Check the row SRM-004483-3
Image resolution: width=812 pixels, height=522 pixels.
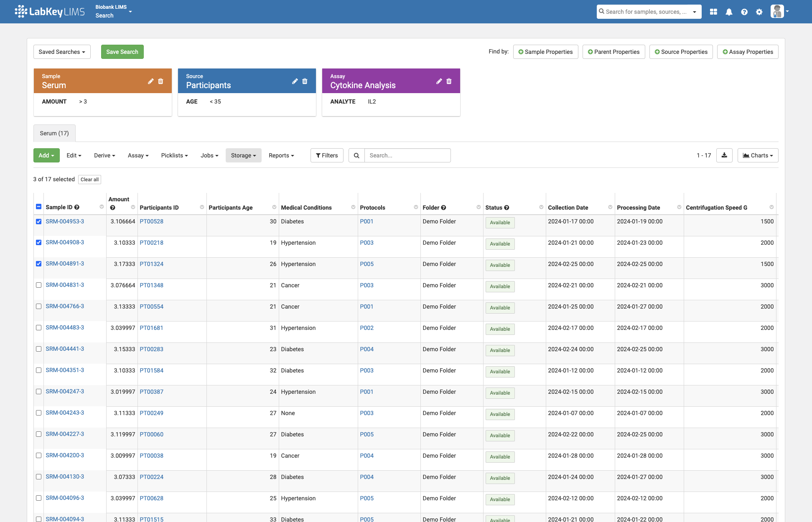(39, 327)
